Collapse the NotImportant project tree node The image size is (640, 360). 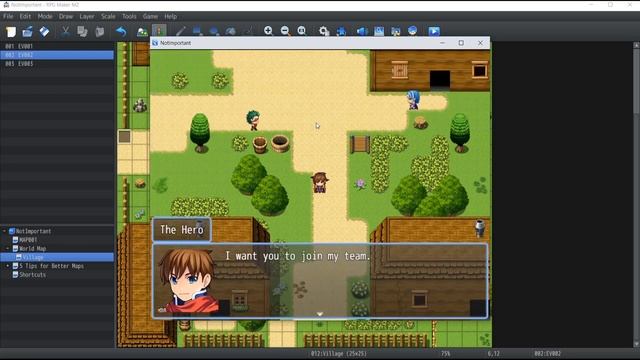point(4,231)
